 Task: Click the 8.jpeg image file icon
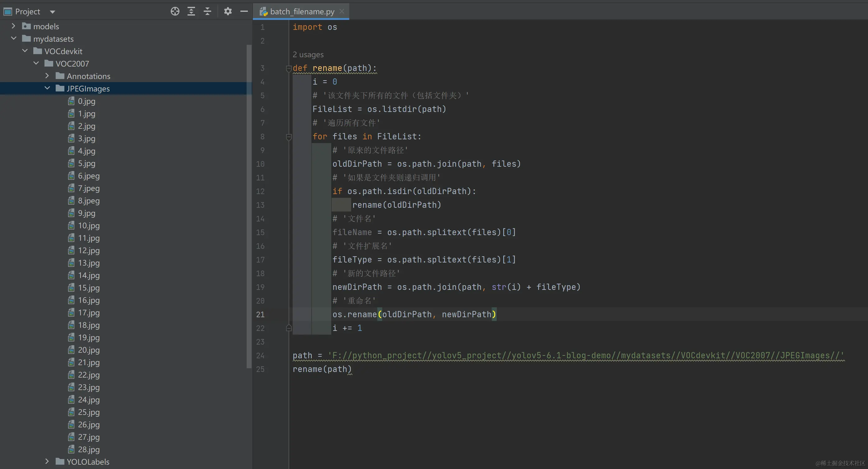71,201
